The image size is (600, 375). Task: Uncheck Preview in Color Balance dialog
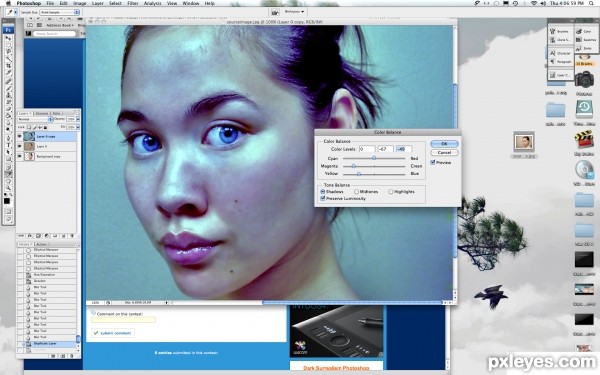click(433, 162)
